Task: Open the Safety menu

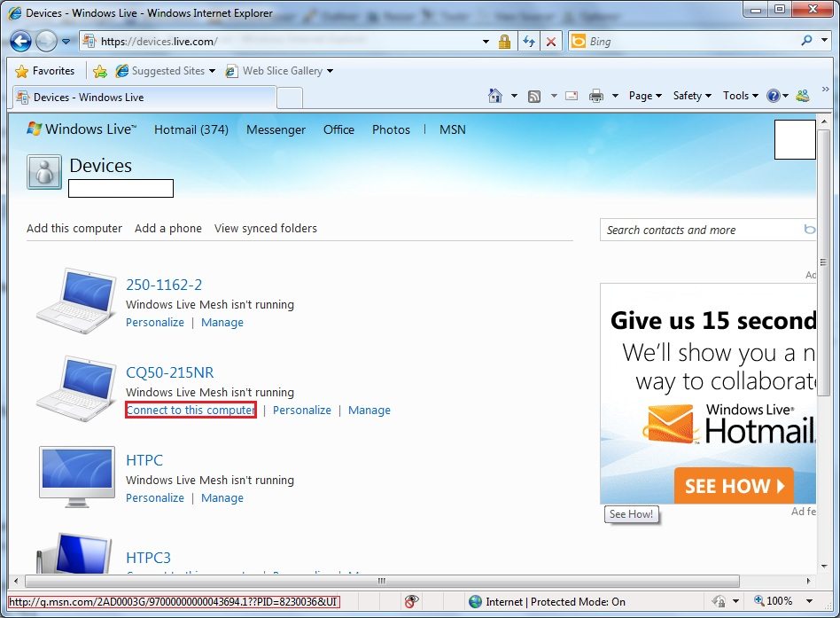Action: coord(692,96)
